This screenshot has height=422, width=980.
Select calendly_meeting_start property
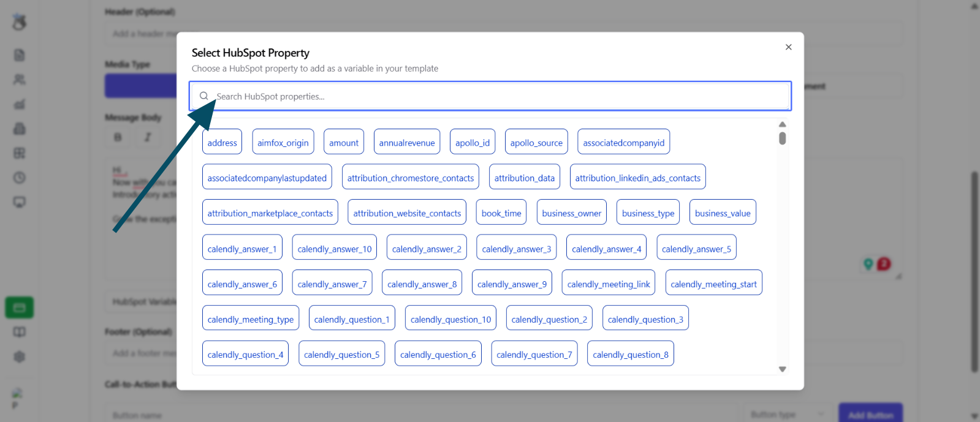[714, 283]
